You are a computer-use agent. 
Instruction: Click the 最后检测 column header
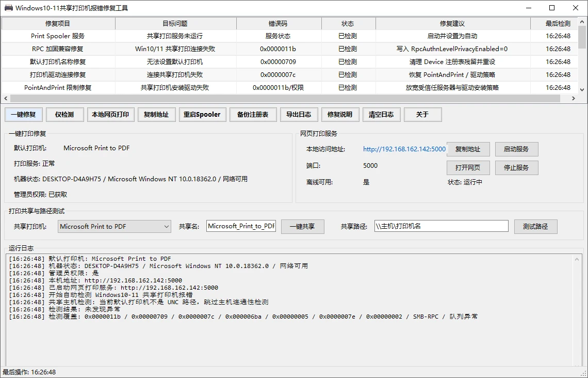pos(554,23)
